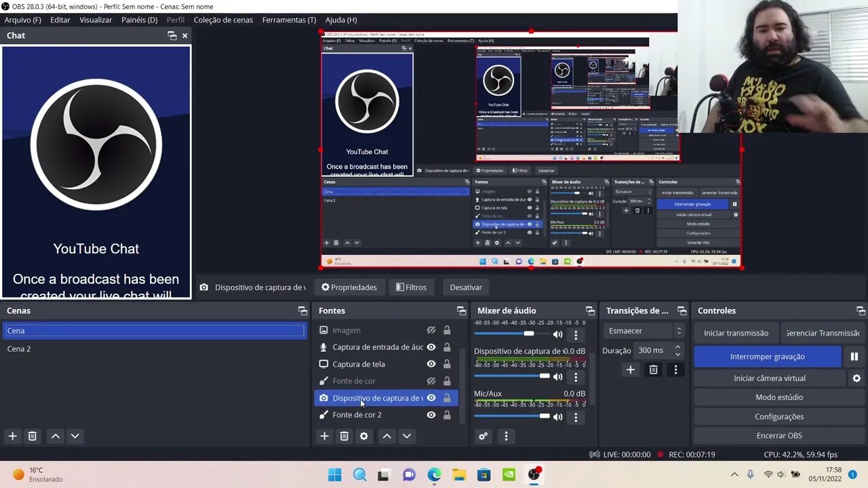Click the Desativar button

[466, 287]
